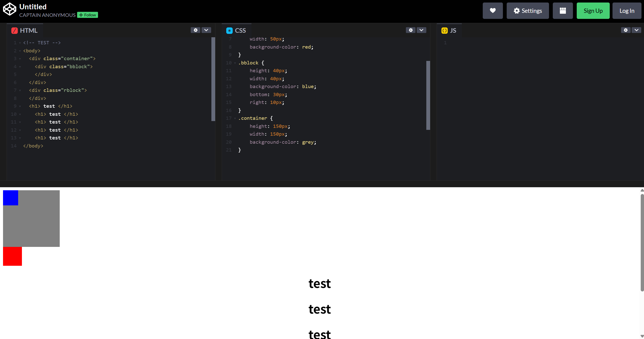The height and width of the screenshot is (339, 644).
Task: Open HTML editor settings gear
Action: pyautogui.click(x=196, y=30)
